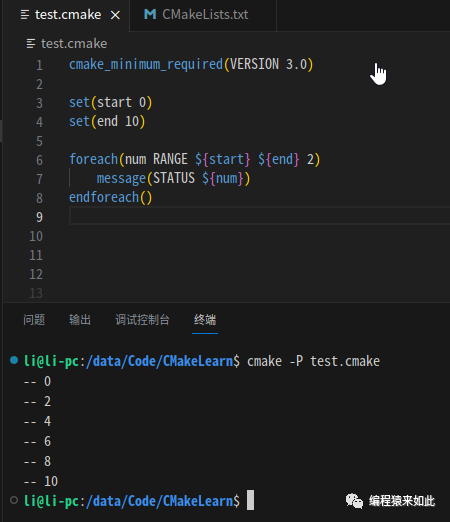Open the 问题 (Problems) panel tab

[34, 320]
